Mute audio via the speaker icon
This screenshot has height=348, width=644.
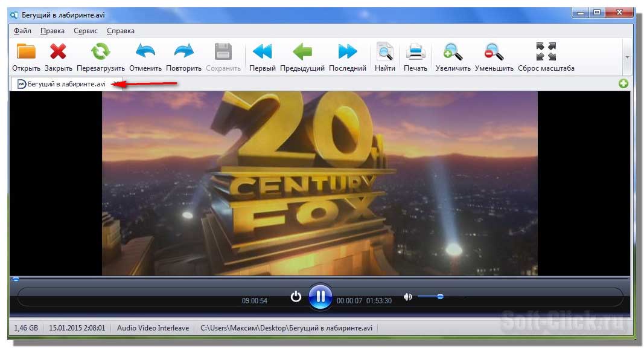point(408,297)
